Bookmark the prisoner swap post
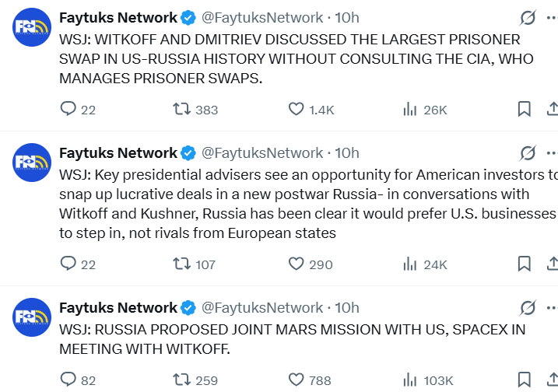The width and height of the screenshot is (558, 392). [x=525, y=110]
